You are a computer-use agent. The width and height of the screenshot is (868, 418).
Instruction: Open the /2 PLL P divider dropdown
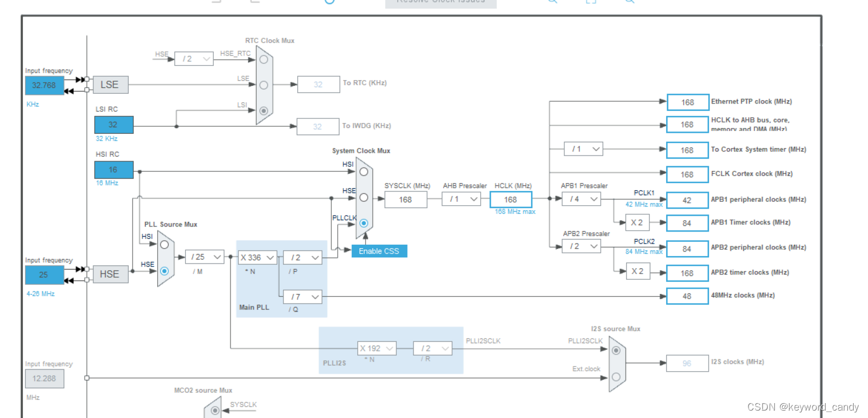pos(302,257)
